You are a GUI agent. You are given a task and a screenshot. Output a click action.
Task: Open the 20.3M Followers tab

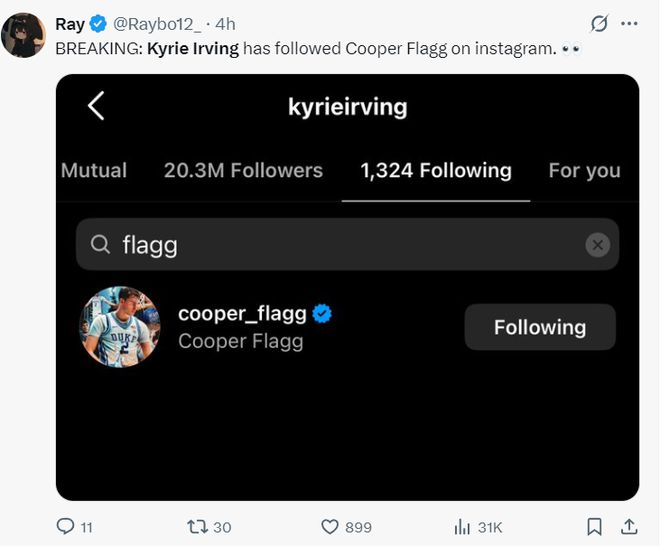[243, 170]
